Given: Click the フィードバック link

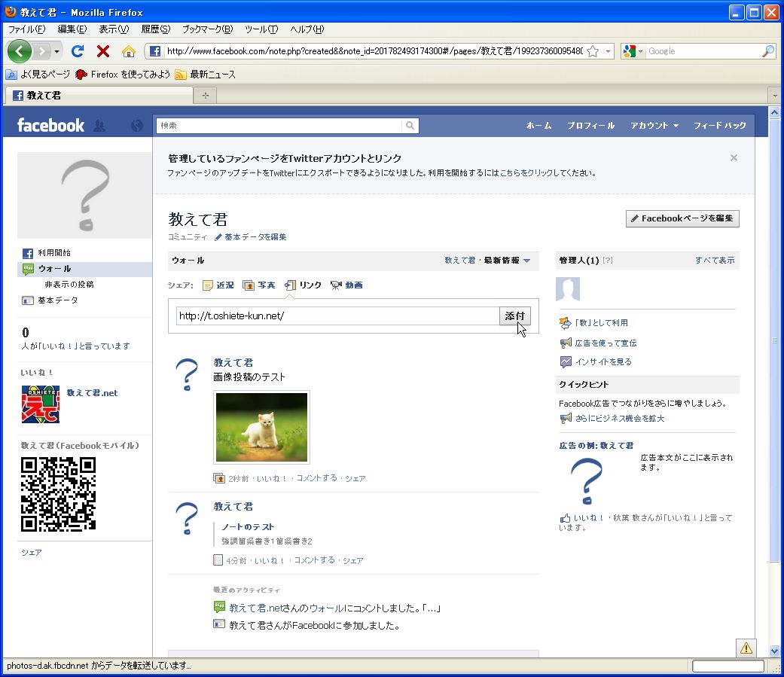Looking at the screenshot, I should coord(719,126).
